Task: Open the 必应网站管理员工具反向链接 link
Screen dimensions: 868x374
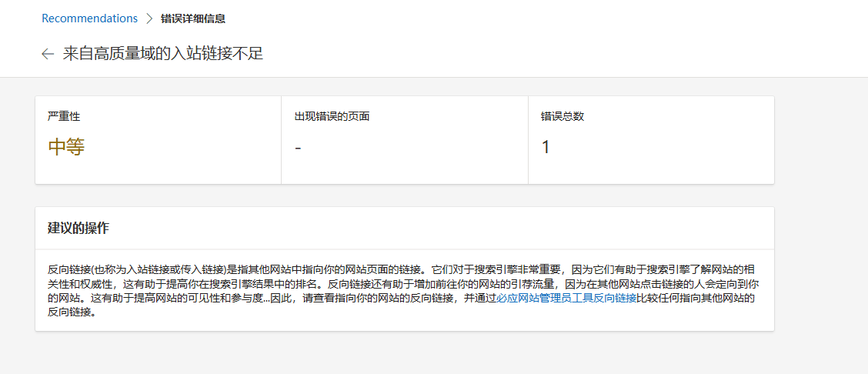Action: 566,298
